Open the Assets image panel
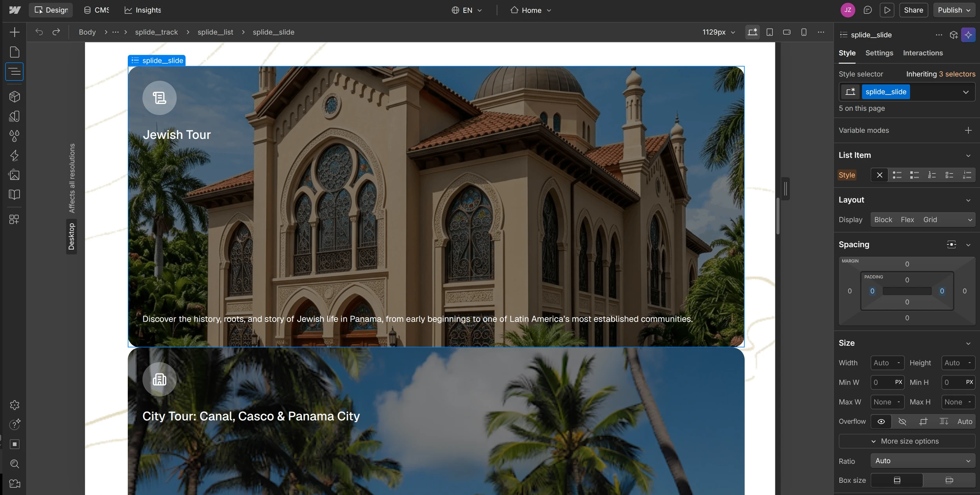Screen dimensions: 980x495 (15, 175)
